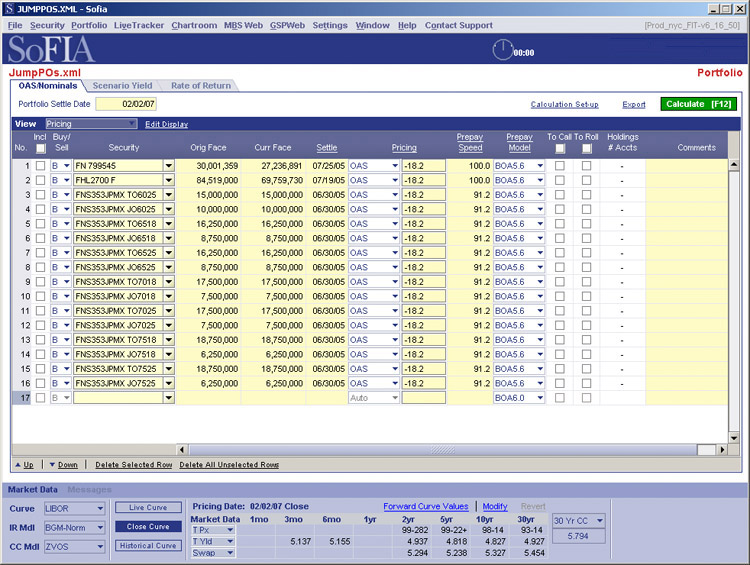
Task: Click the SoFIA logo banner
Action: point(52,50)
